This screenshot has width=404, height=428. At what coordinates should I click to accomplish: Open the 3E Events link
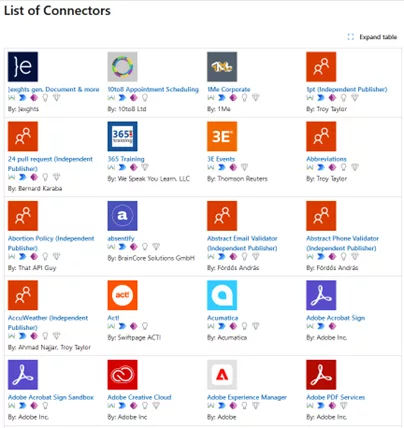[x=221, y=159]
